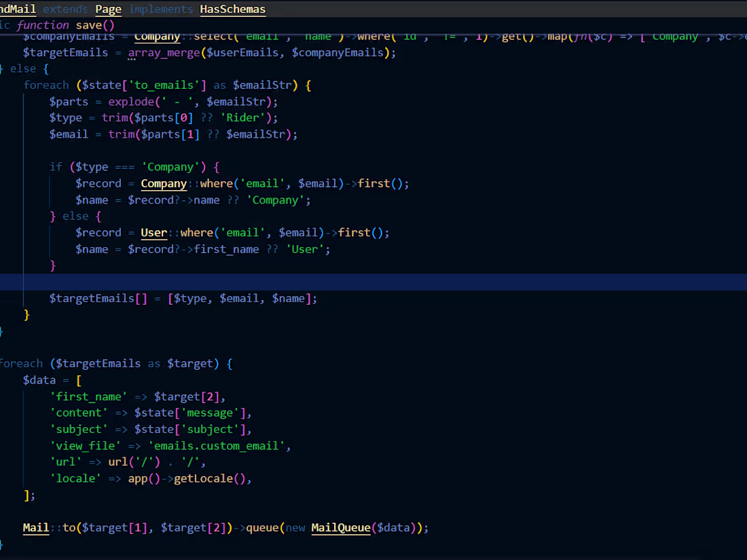The width and height of the screenshot is (747, 560).
Task: Click the 'locale' array key
Action: point(75,479)
